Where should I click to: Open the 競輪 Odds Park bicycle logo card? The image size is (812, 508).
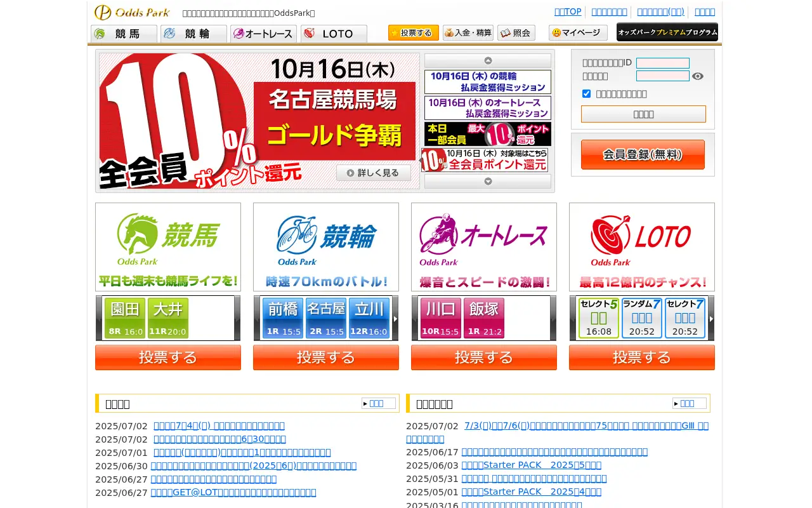click(x=326, y=247)
